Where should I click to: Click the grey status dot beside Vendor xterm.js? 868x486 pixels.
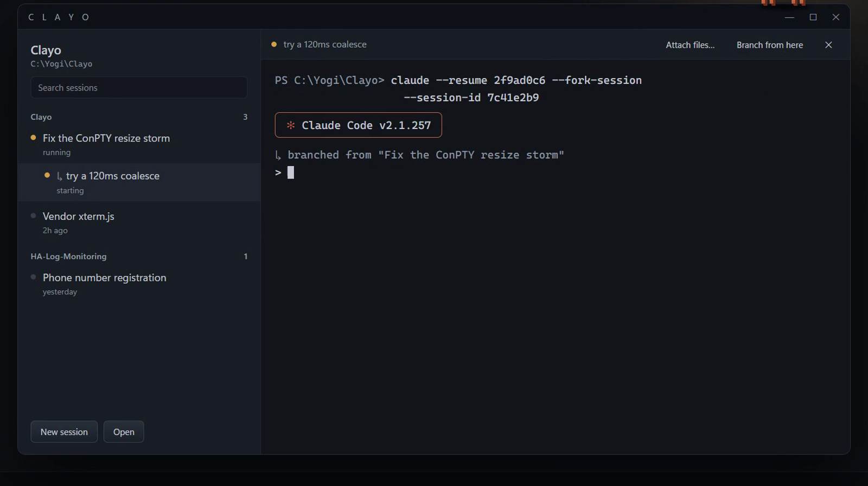pos(34,215)
